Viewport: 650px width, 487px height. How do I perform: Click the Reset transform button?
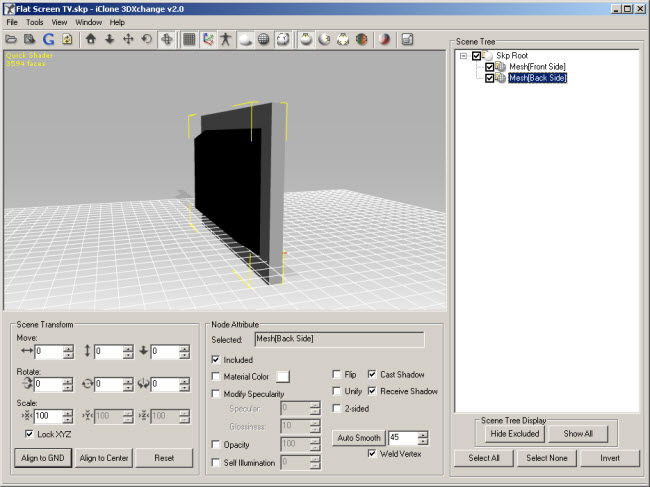(164, 458)
